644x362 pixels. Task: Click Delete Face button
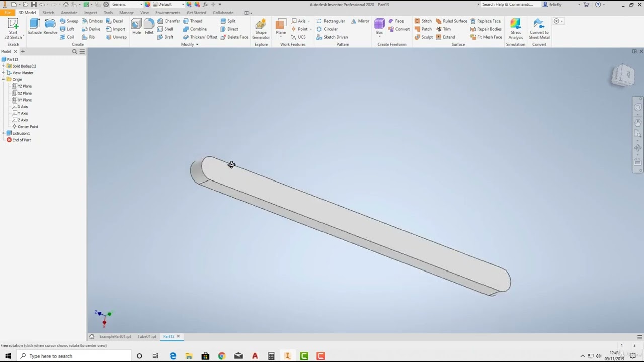234,37
